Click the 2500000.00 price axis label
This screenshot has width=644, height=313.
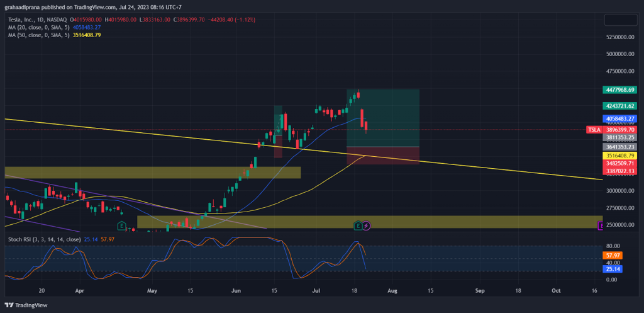coord(620,225)
